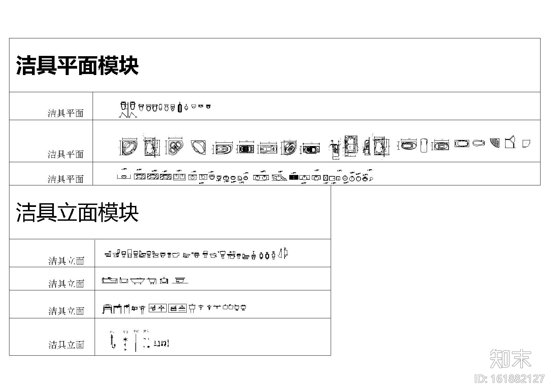This screenshot has width=555, height=392.
Task: Pick the first corner bathtub plan block
Action: tap(129, 147)
